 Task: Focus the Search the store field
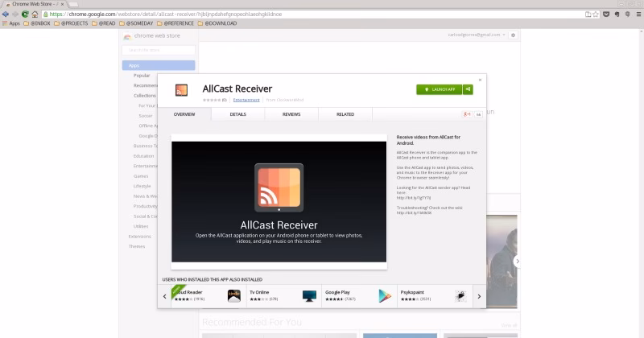click(159, 50)
